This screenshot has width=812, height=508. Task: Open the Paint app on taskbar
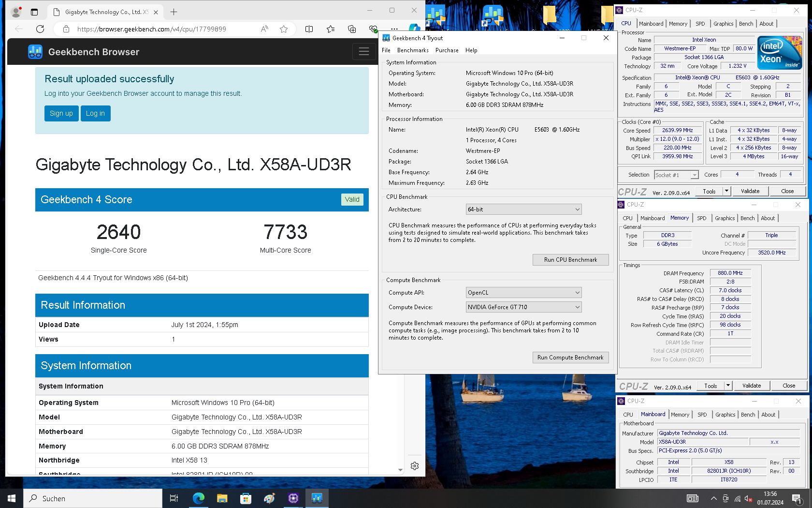pyautogui.click(x=269, y=498)
